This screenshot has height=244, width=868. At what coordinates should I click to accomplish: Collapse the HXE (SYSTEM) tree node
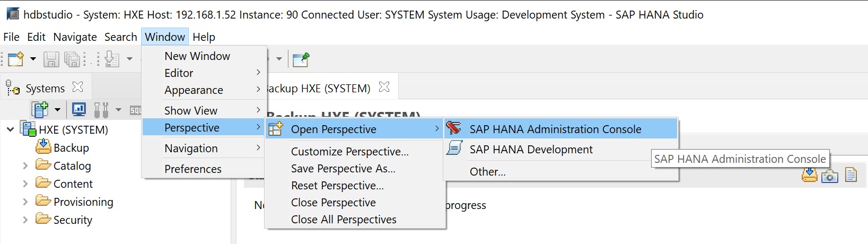pos(10,129)
